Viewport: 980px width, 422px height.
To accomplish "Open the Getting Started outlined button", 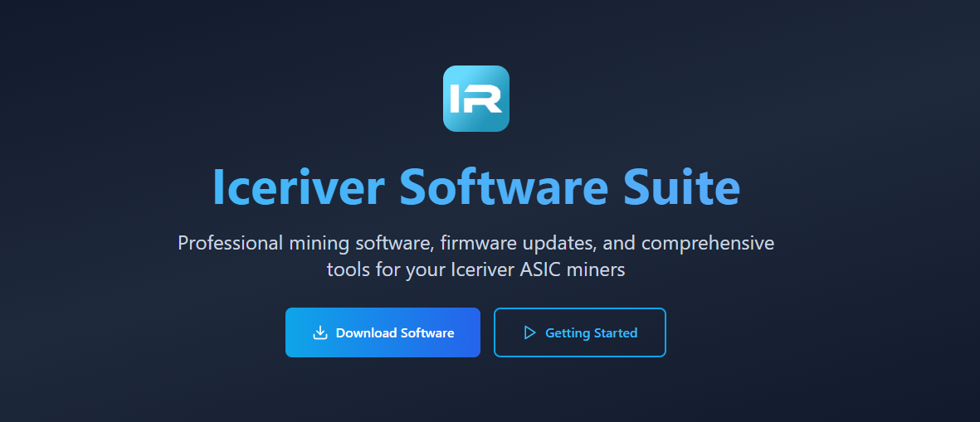I will (x=580, y=332).
